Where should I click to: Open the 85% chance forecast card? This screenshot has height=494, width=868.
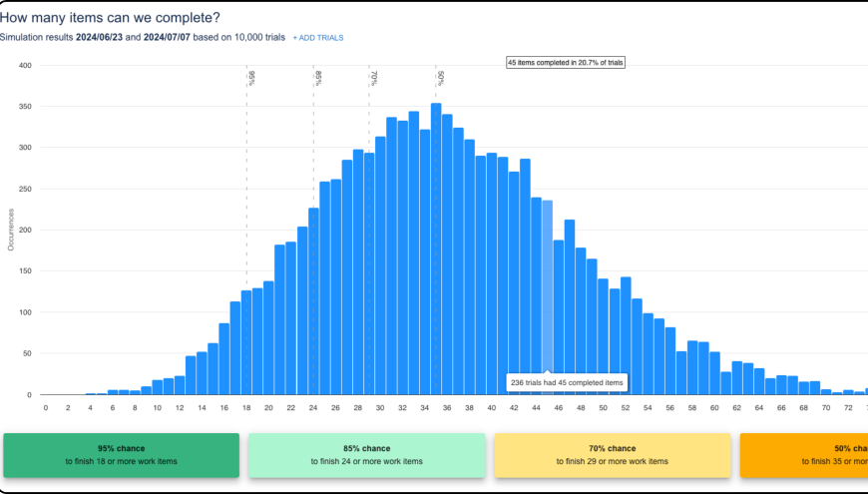tap(366, 455)
